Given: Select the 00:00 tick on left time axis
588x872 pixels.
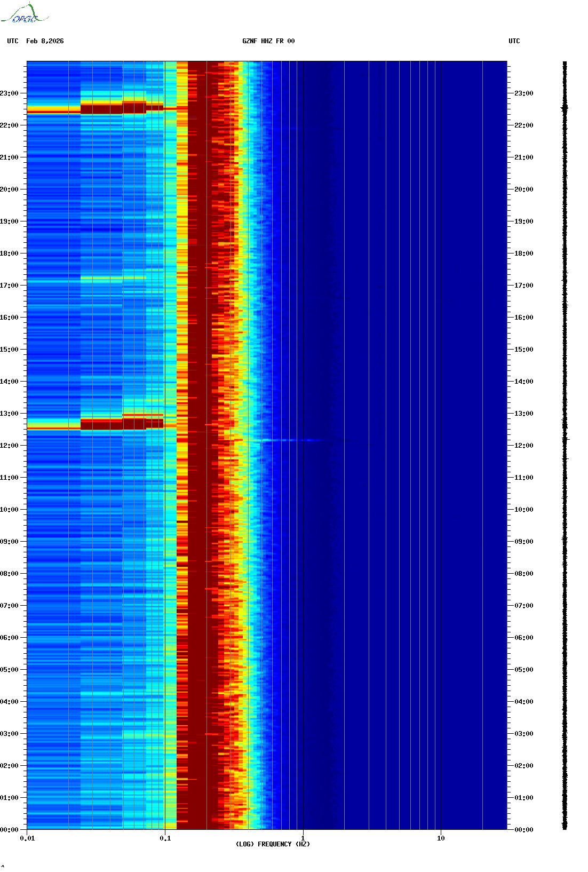Looking at the screenshot, I should [10, 830].
